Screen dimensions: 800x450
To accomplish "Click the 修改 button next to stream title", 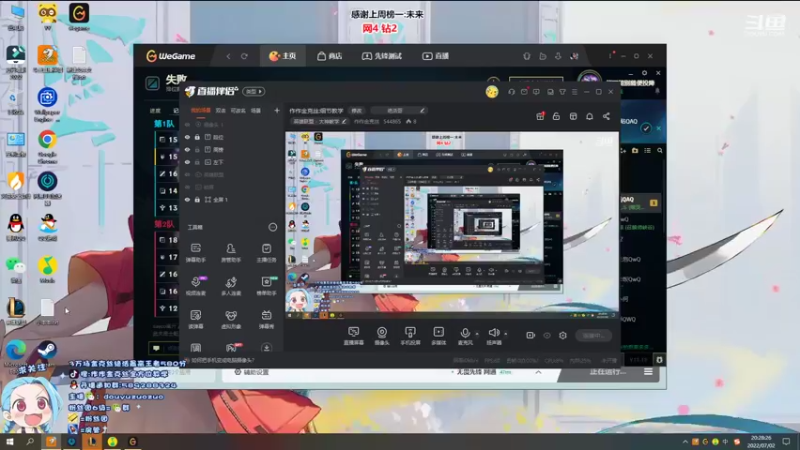I will pos(357,111).
